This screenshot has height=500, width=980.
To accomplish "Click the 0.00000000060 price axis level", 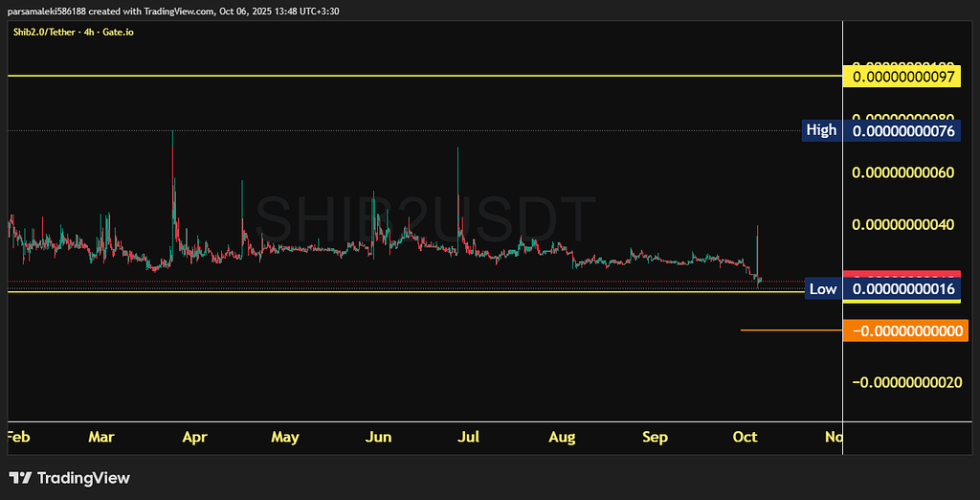I will pos(903,173).
